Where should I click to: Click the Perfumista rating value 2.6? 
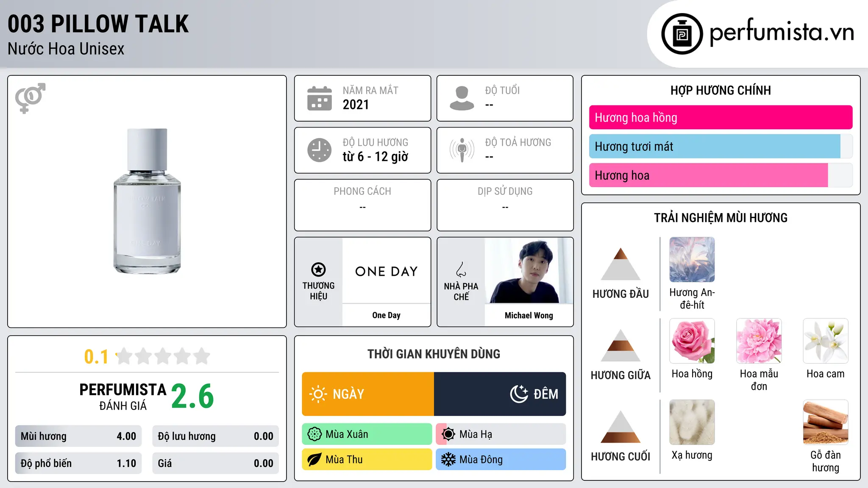192,396
